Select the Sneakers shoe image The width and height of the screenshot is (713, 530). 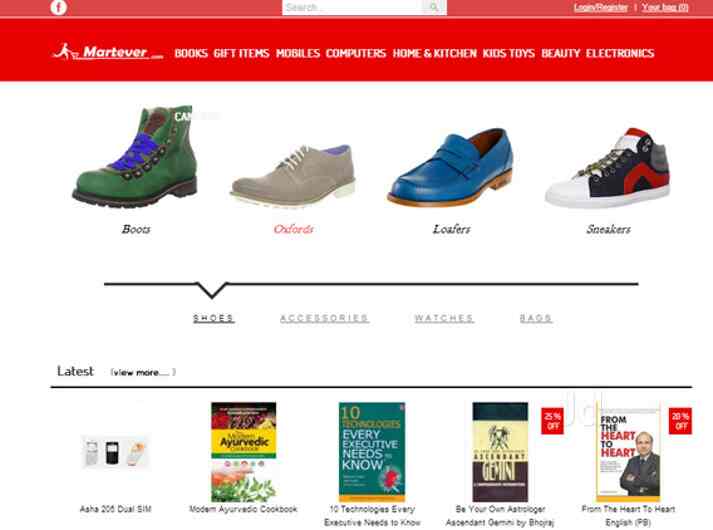pos(608,168)
